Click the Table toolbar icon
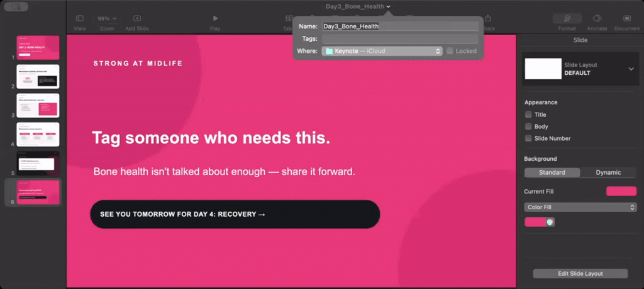This screenshot has height=289, width=644. pos(288,18)
